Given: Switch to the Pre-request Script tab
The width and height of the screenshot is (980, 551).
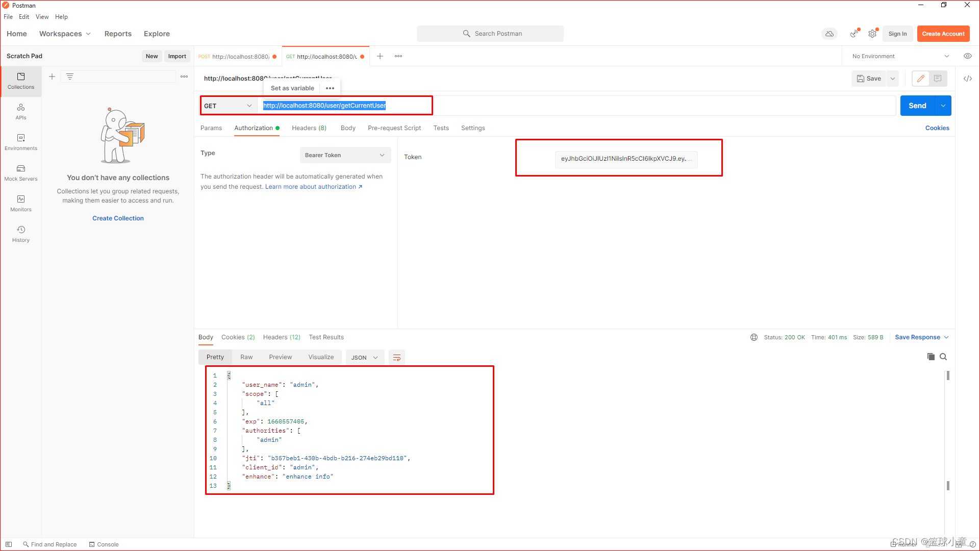Looking at the screenshot, I should pyautogui.click(x=394, y=128).
